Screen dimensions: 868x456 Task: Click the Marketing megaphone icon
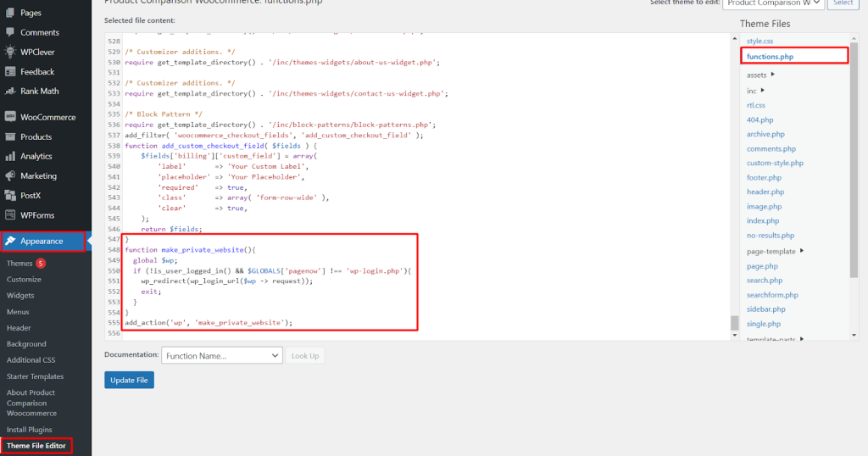[10, 176]
